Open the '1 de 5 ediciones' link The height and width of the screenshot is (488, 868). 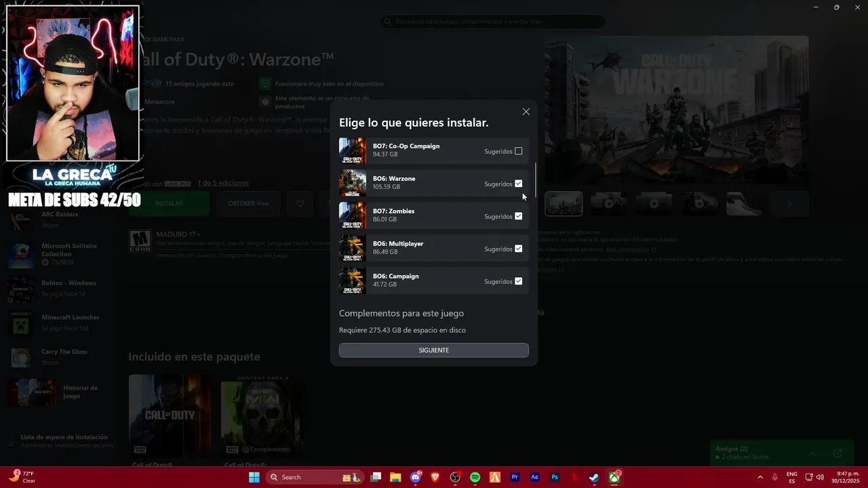pos(223,183)
